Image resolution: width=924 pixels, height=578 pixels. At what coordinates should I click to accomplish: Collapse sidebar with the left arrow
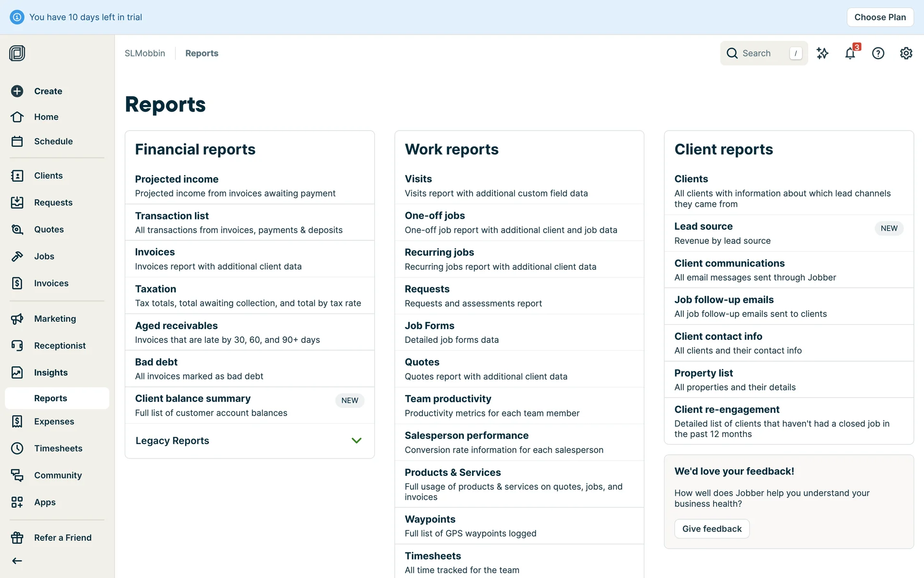point(17,561)
